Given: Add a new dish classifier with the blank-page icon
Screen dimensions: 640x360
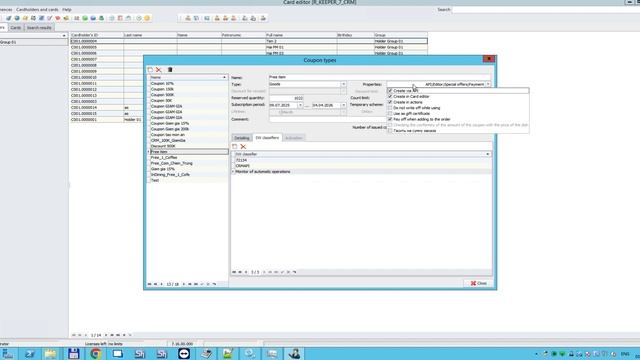Looking at the screenshot, I should [x=235, y=146].
